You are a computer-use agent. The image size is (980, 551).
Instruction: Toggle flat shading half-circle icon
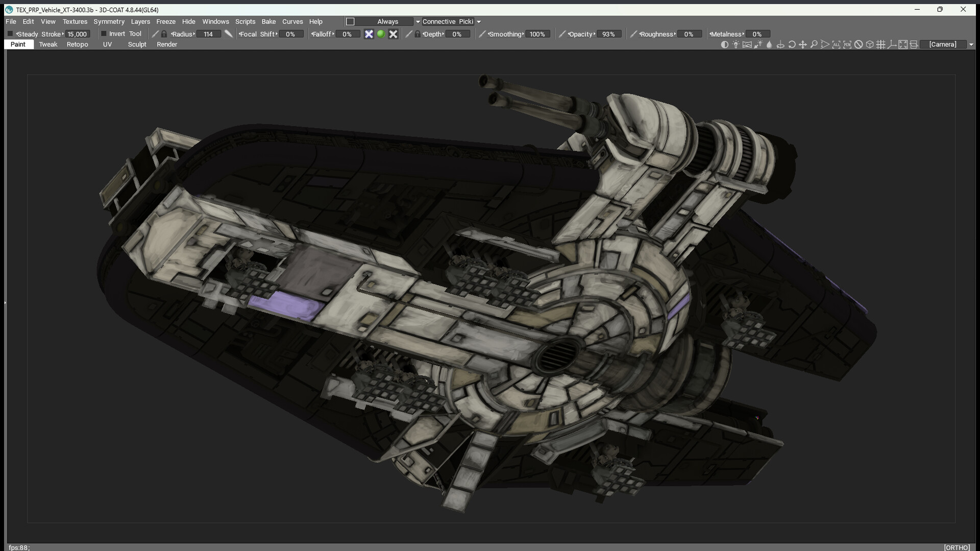[x=724, y=44]
